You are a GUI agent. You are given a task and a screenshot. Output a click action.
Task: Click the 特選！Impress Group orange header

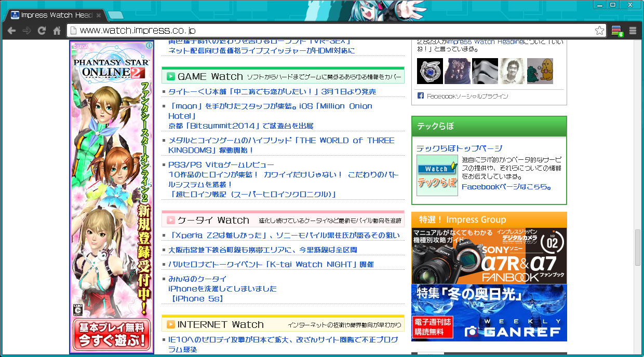[x=489, y=219]
